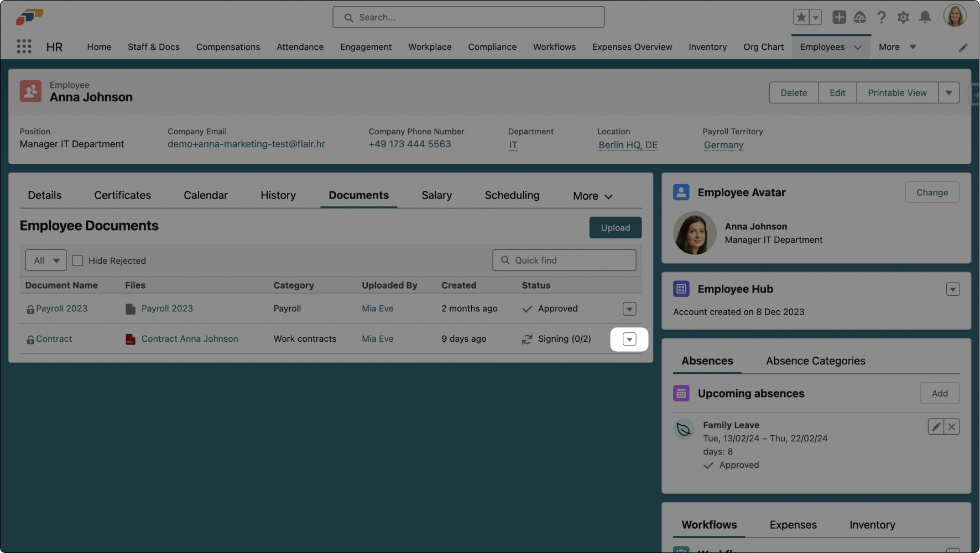Click the help question mark icon
The image size is (980, 553).
coord(882,18)
